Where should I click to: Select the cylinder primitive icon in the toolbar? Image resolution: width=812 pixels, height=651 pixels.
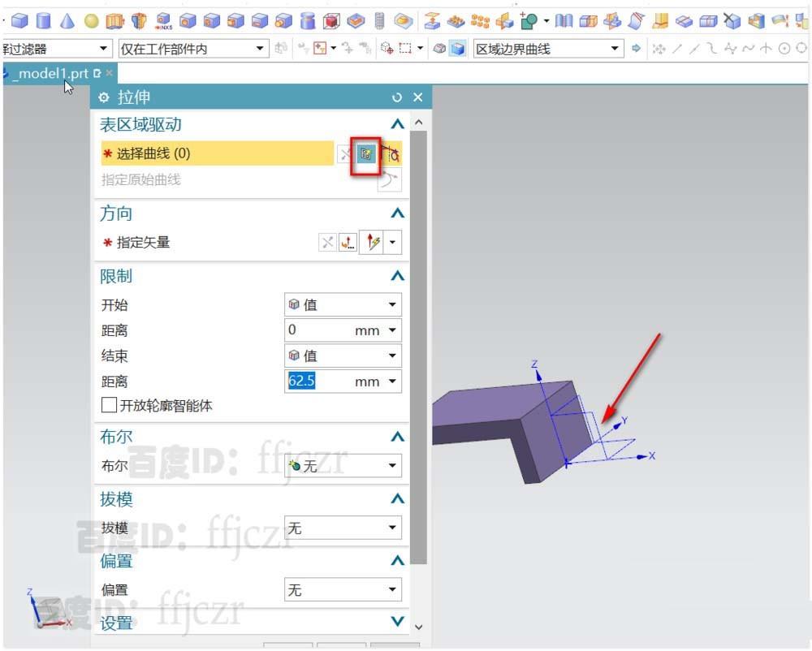click(x=42, y=20)
